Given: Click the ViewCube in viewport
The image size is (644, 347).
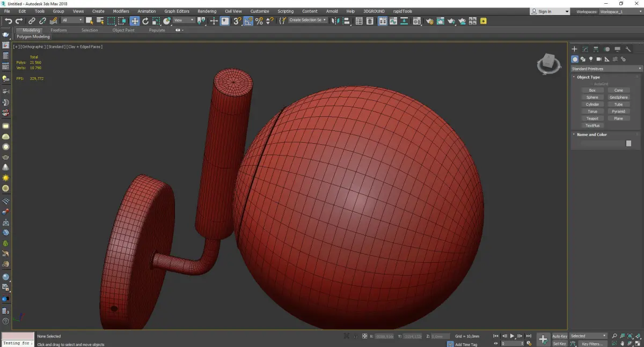Looking at the screenshot, I should (x=548, y=63).
